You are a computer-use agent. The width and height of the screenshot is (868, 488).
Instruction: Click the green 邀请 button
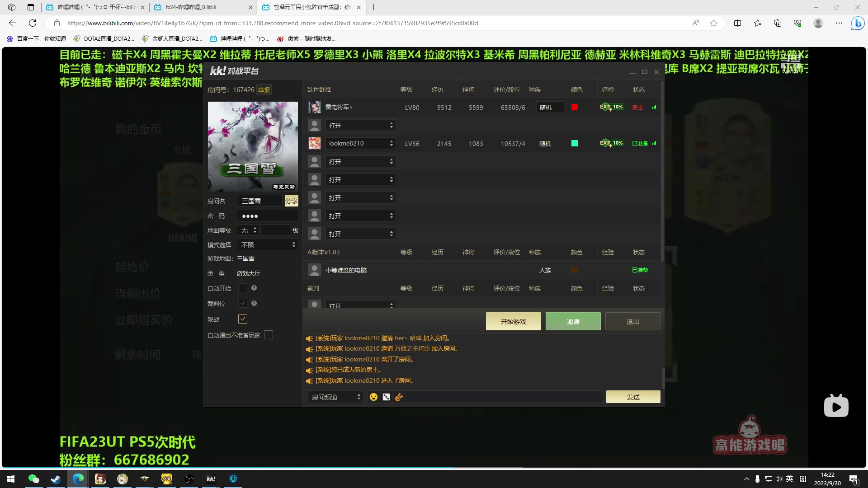[x=573, y=321]
